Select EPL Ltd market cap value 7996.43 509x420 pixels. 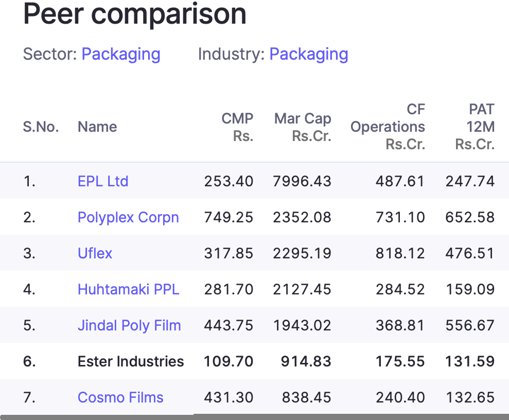302,181
